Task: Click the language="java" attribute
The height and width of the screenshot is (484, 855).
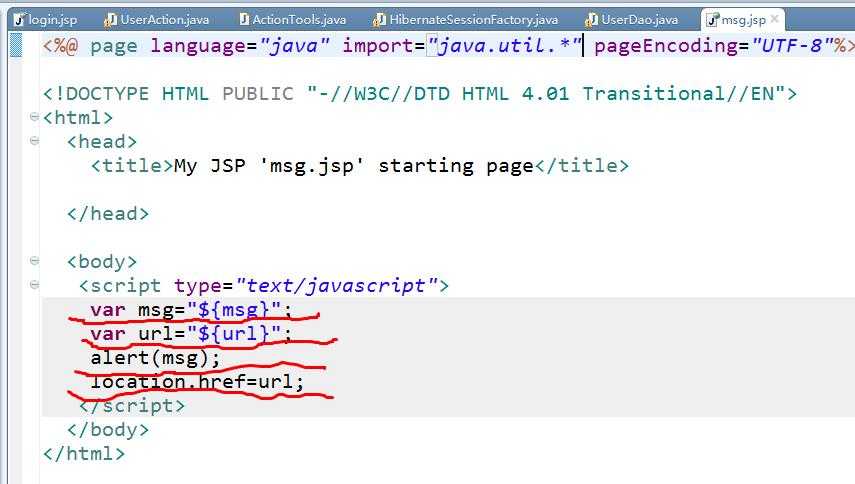Action: point(240,46)
